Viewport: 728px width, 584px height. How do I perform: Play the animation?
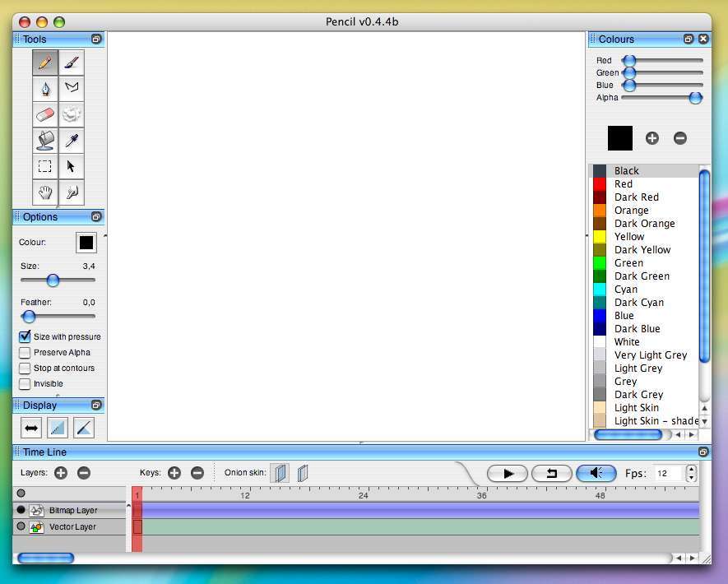508,474
